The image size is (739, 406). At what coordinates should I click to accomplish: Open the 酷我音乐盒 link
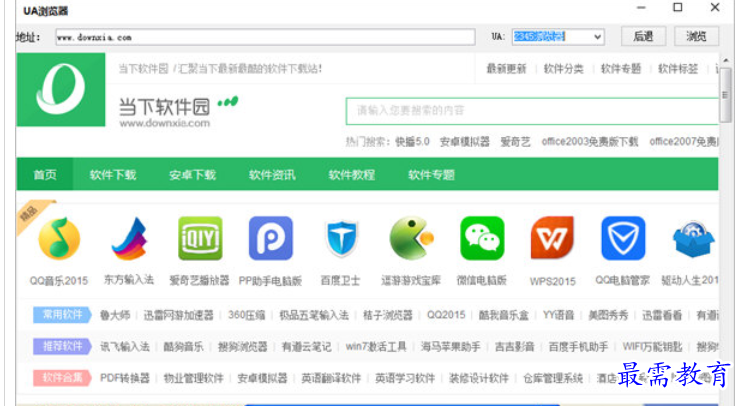coord(504,315)
